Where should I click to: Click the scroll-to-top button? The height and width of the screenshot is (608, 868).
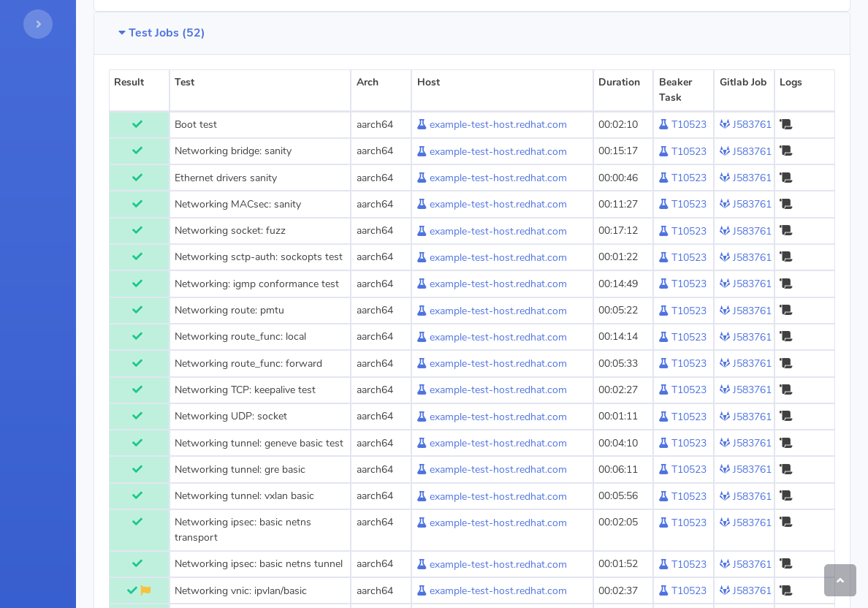click(840, 579)
